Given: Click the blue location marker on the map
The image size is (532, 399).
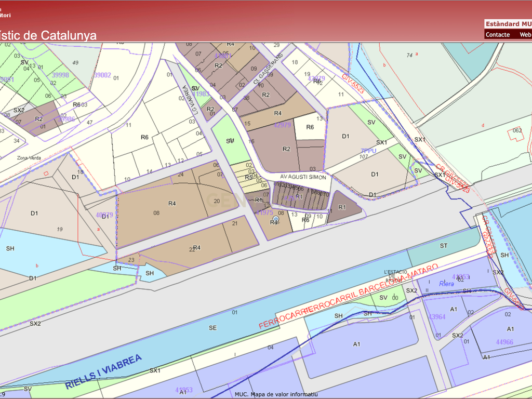Looking at the screenshot, I should (x=276, y=219).
